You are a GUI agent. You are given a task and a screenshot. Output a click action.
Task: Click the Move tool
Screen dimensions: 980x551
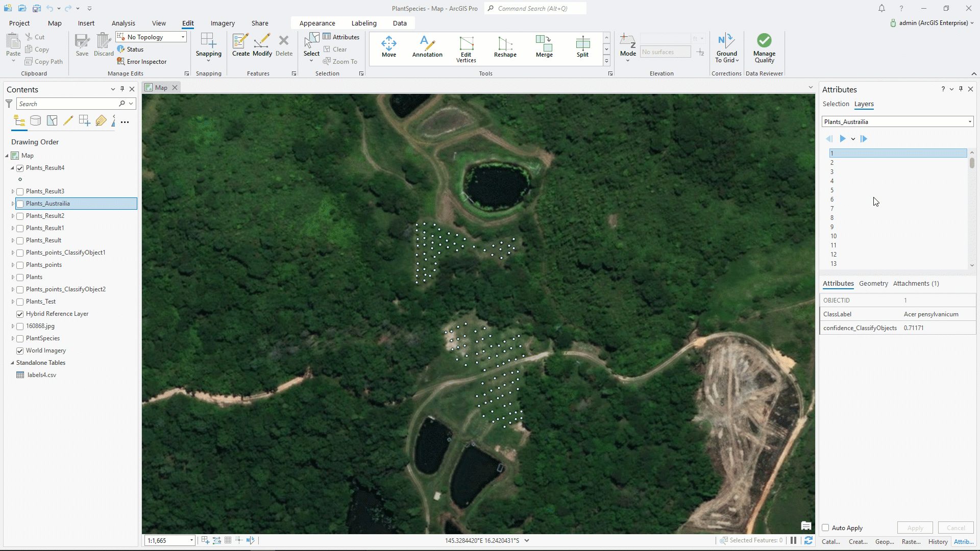pyautogui.click(x=388, y=47)
